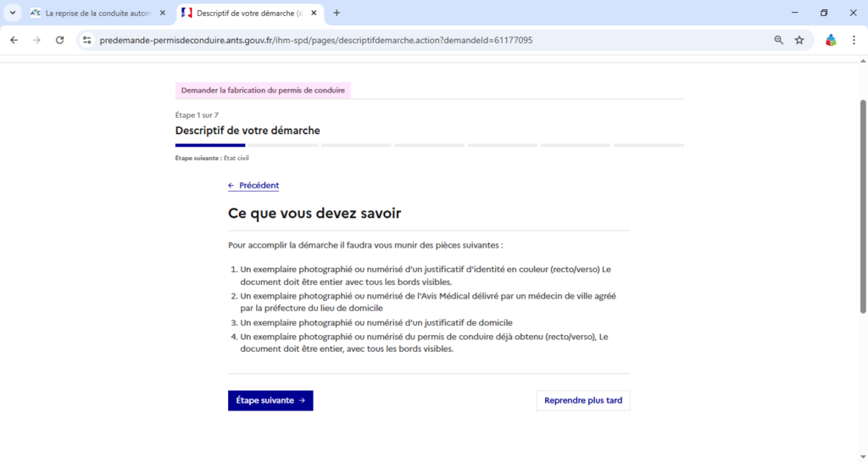
Task: Open the tab search dropdown chevron
Action: (13, 13)
